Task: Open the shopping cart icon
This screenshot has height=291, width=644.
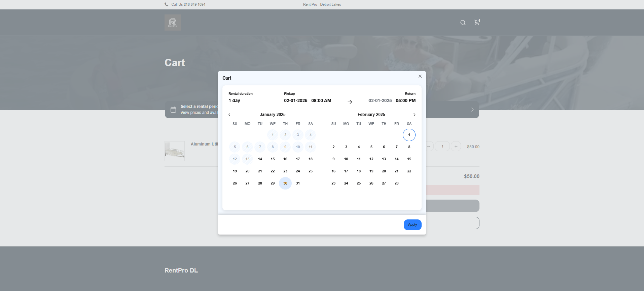Action: 477,22
